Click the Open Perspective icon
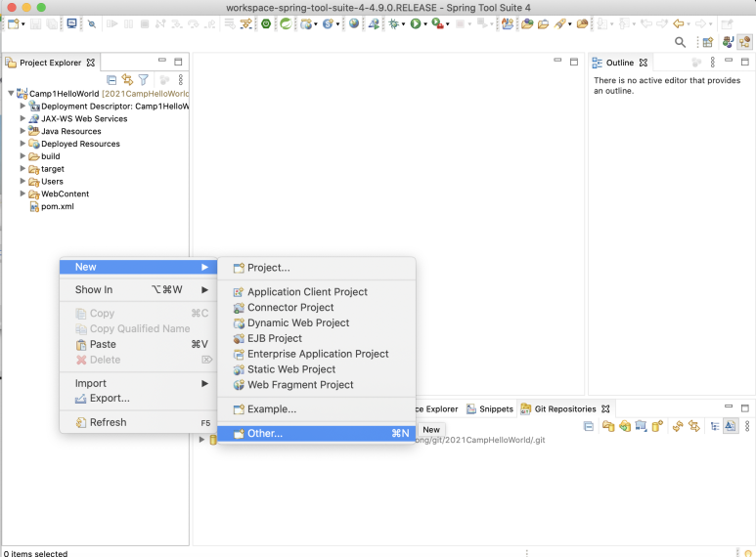 [708, 42]
